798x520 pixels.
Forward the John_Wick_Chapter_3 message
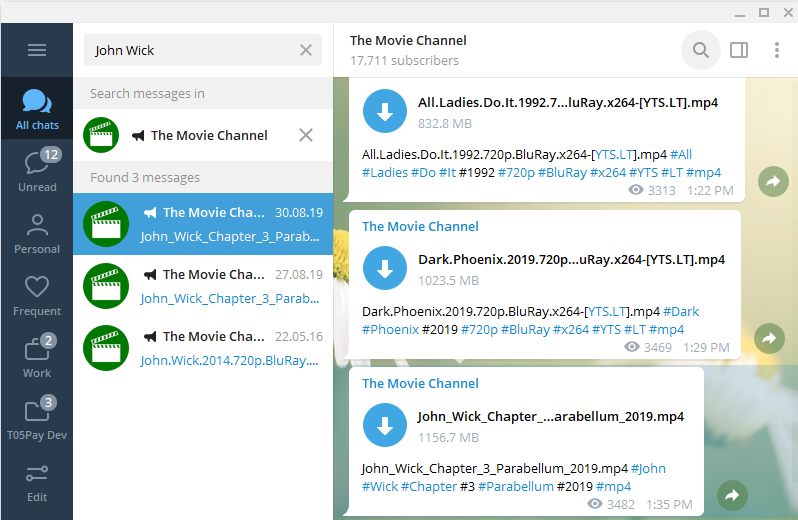tap(732, 495)
